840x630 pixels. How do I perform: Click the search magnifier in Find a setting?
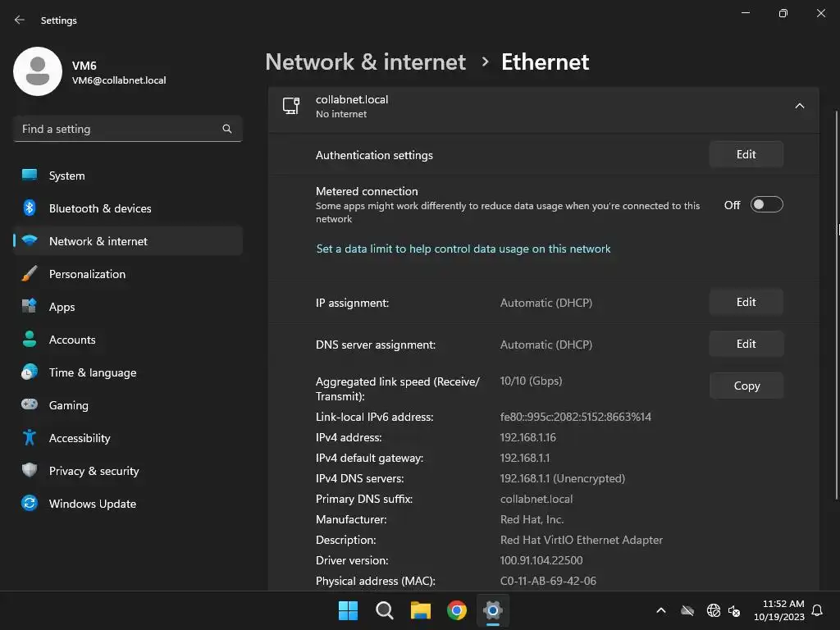point(227,129)
